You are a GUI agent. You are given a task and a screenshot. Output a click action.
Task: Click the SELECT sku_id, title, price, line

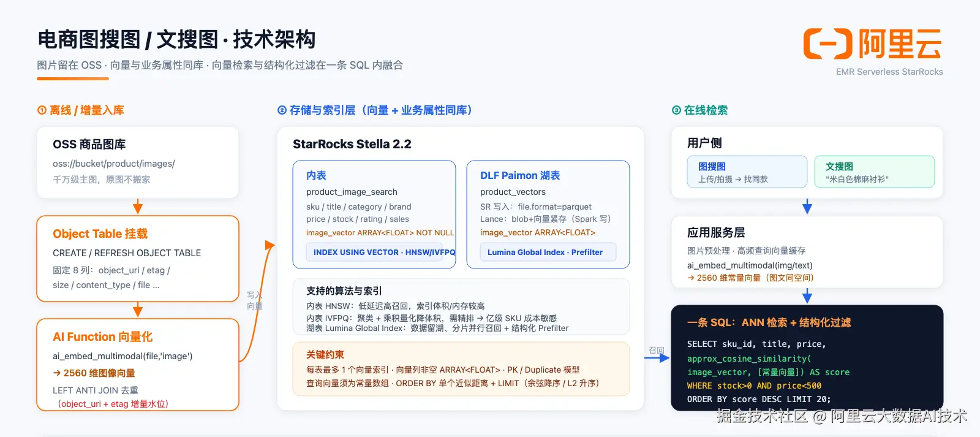tap(756, 344)
